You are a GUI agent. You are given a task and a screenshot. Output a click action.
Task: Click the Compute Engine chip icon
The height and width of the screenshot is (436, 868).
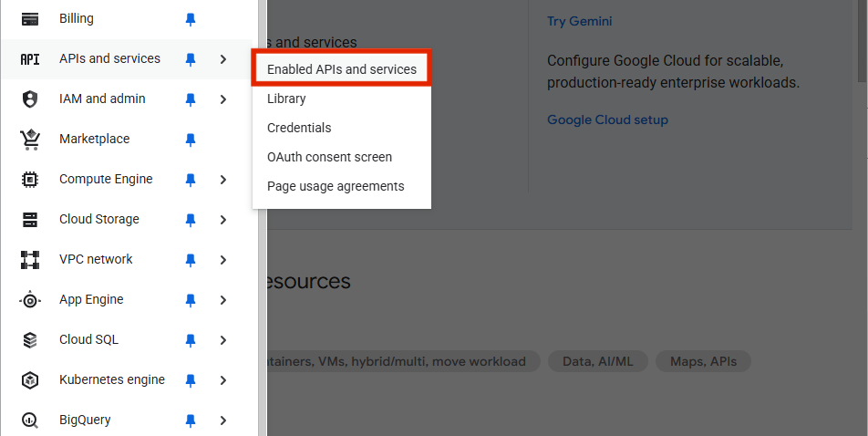[30, 179]
